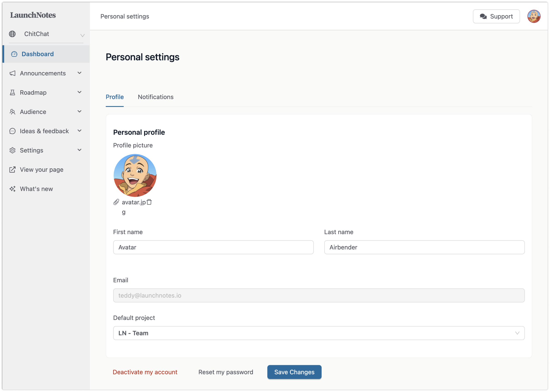This screenshot has width=550, height=392.
Task: Click the Announcements megaphone icon
Action: click(13, 73)
